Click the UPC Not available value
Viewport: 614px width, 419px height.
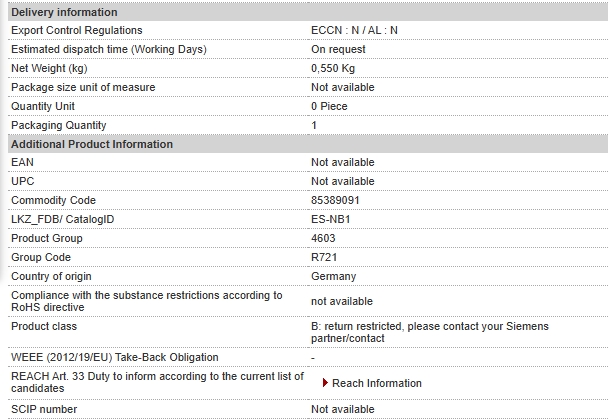click(x=343, y=181)
